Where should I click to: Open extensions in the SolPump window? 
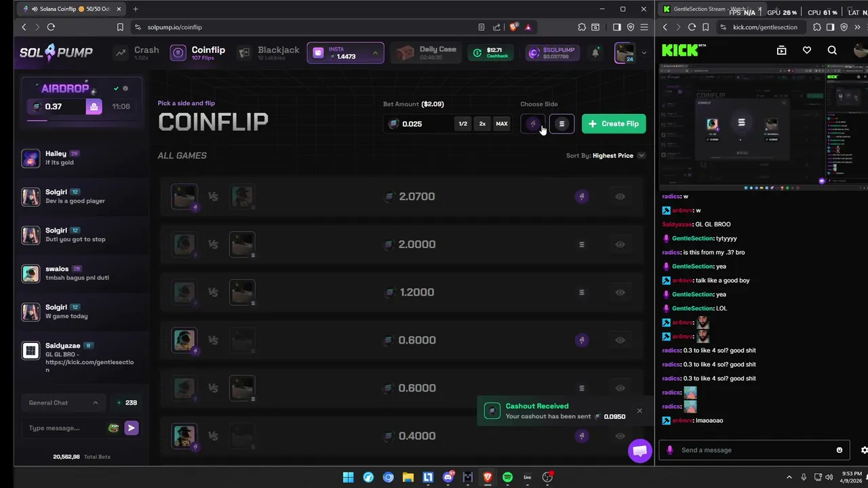(582, 27)
